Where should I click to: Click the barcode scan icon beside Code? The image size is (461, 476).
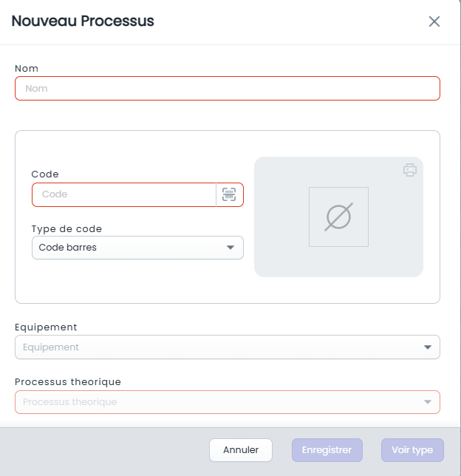pyautogui.click(x=229, y=194)
